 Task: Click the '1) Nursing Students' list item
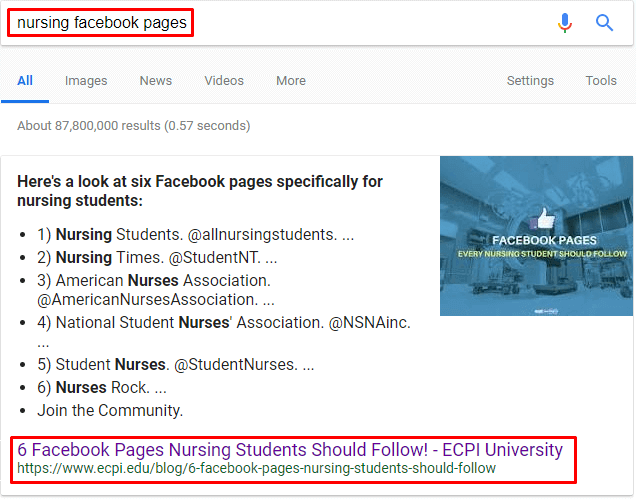[196, 234]
